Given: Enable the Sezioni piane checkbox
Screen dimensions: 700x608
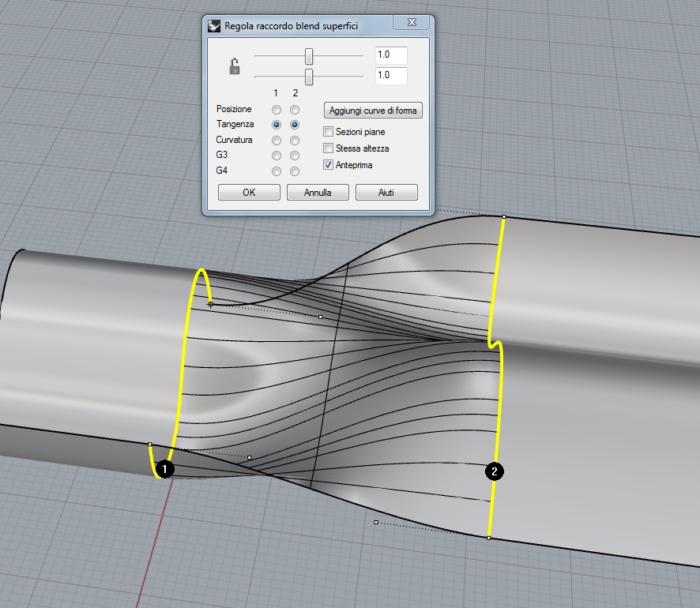Looking at the screenshot, I should click(x=329, y=132).
